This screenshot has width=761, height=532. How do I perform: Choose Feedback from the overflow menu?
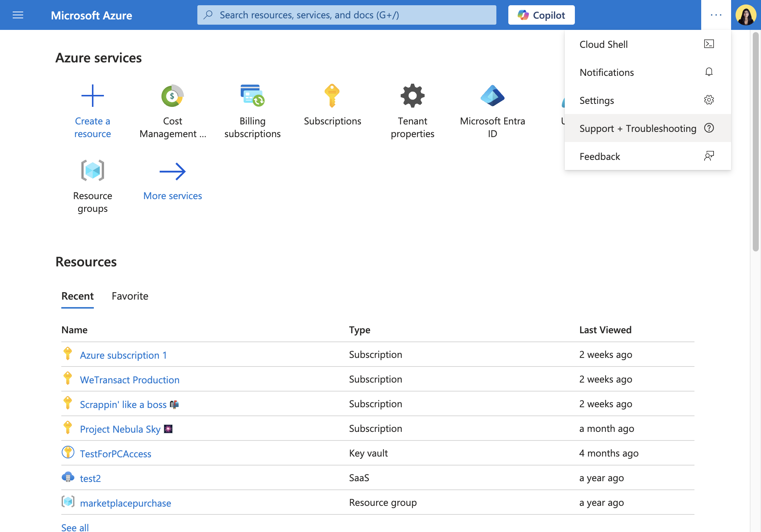(x=648, y=156)
